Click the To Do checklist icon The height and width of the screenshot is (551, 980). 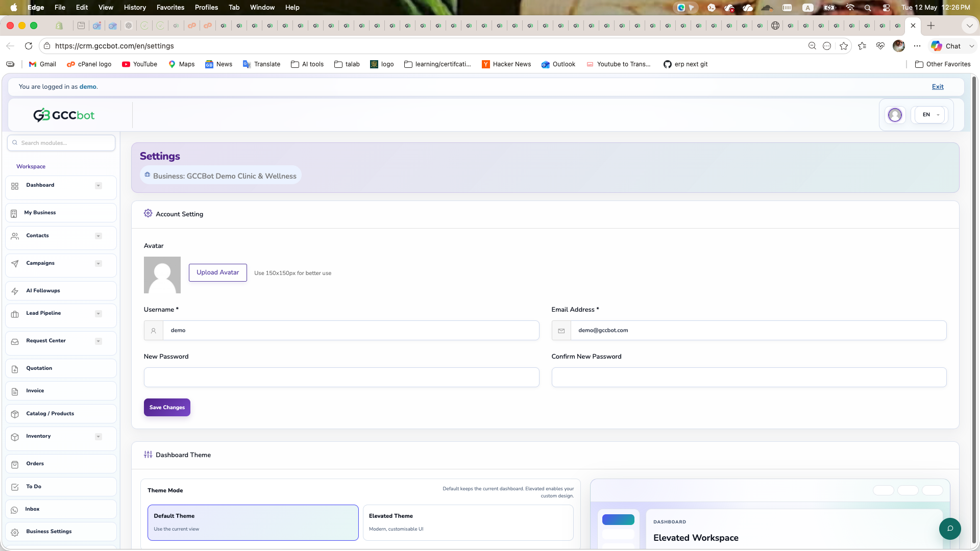click(x=15, y=487)
